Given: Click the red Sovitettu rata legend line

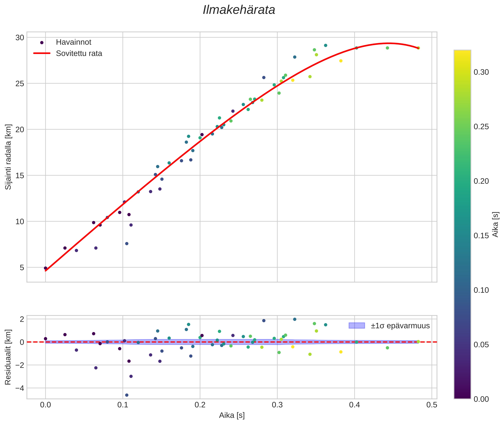Looking at the screenshot, I should tap(42, 53).
